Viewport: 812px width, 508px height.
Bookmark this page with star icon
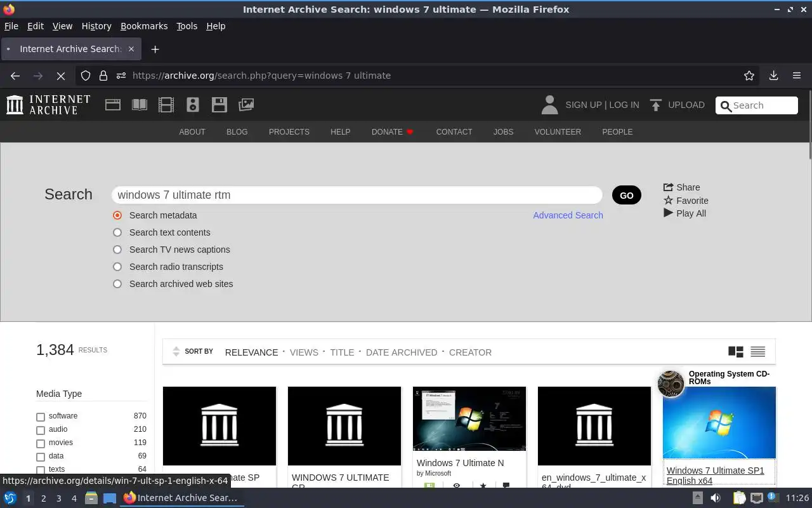point(749,76)
